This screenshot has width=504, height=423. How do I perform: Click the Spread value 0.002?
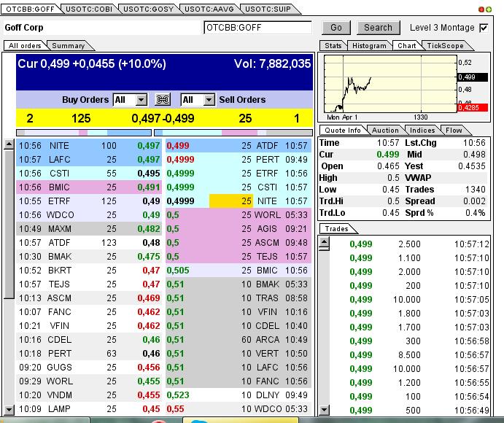point(474,201)
